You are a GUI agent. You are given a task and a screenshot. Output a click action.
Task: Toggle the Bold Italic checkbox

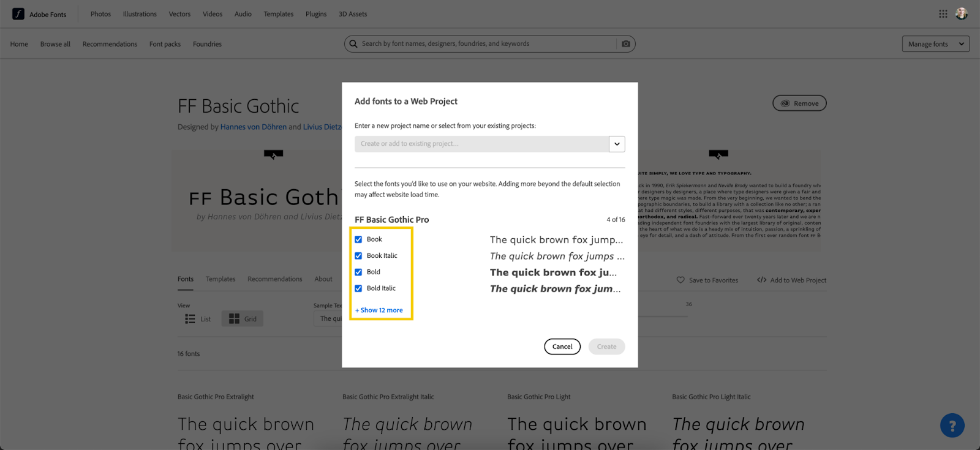[358, 288]
